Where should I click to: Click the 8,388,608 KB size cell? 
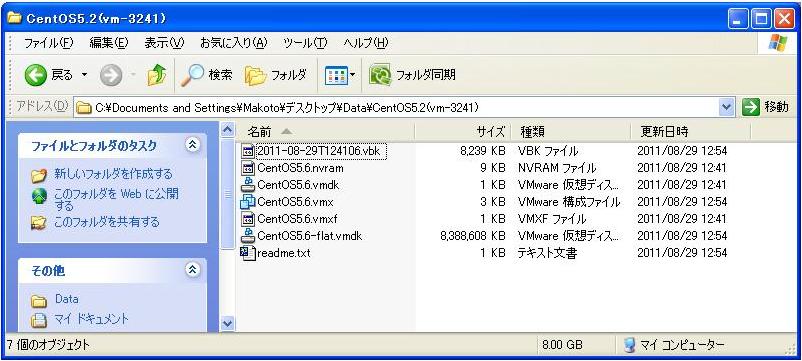click(x=473, y=236)
